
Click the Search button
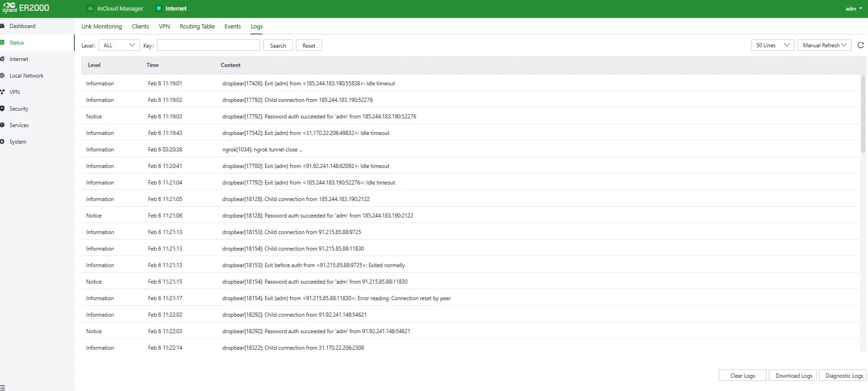[278, 45]
